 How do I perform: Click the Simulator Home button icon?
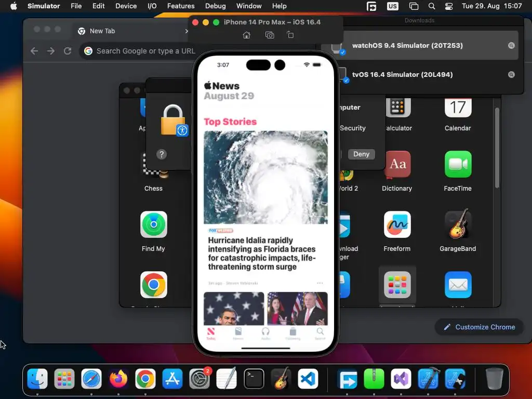[246, 35]
